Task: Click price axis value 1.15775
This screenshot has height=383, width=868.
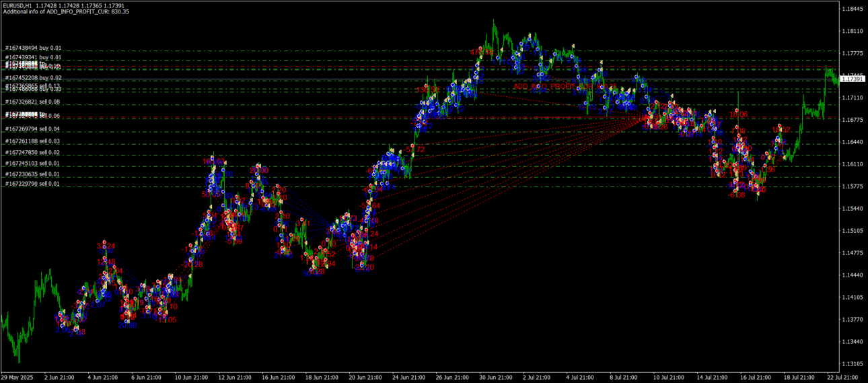Action: click(853, 186)
